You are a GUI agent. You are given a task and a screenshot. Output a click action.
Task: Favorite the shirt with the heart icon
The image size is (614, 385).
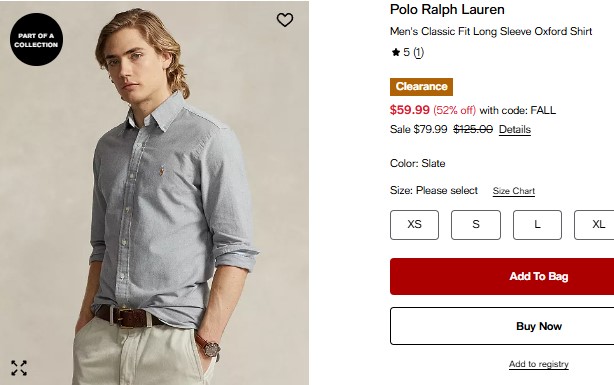tap(285, 20)
